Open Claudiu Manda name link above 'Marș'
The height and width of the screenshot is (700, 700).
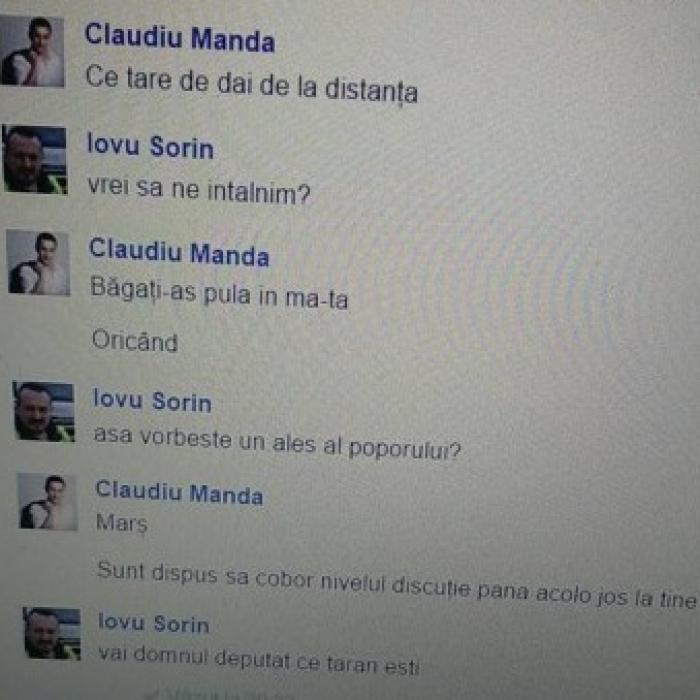(179, 493)
